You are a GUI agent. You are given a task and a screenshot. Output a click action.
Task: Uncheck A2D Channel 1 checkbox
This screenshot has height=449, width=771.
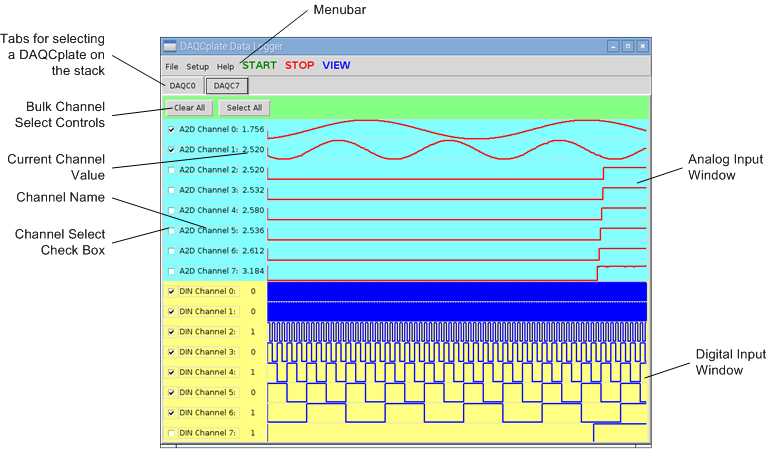171,150
